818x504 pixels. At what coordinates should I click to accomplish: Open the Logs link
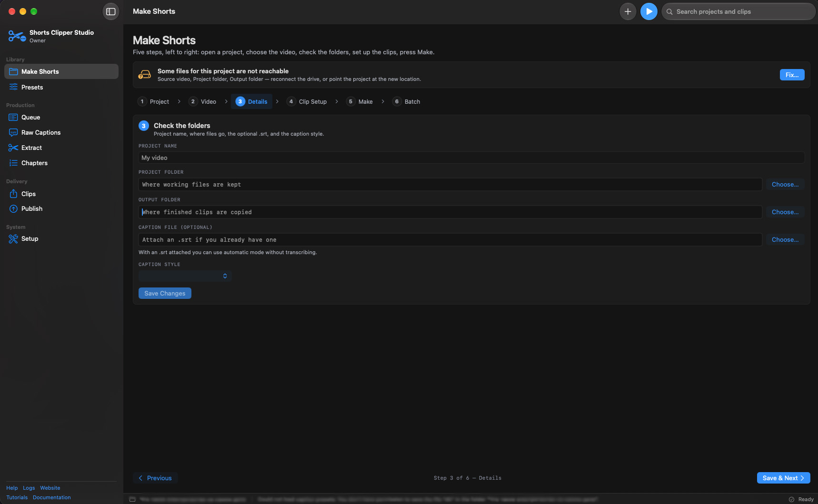[29, 488]
